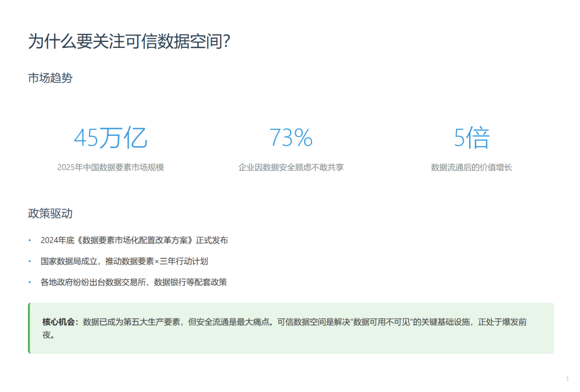The image size is (580, 392).
Task: Select bullet 国家数据局成立,推动数据要素×三年行动计划
Action: tap(124, 262)
